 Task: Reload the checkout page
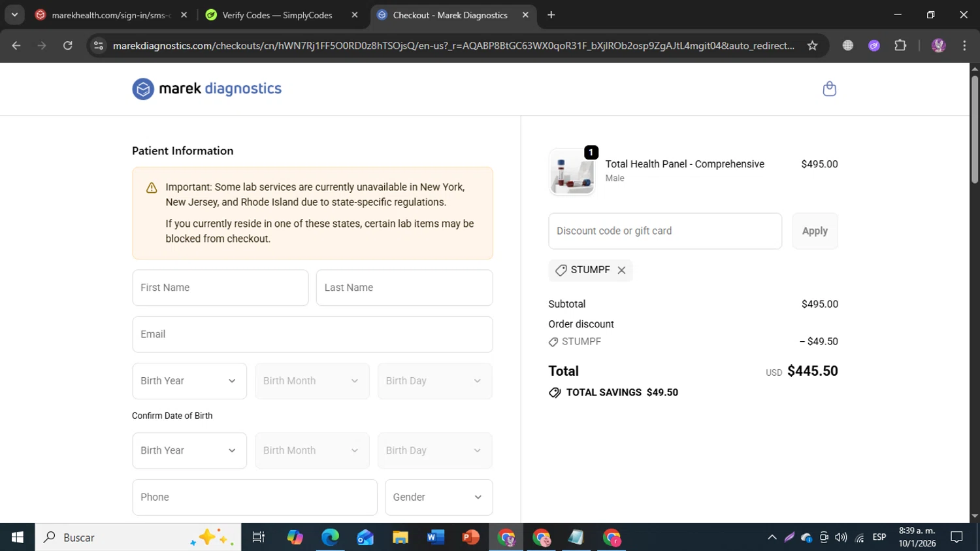point(67,45)
